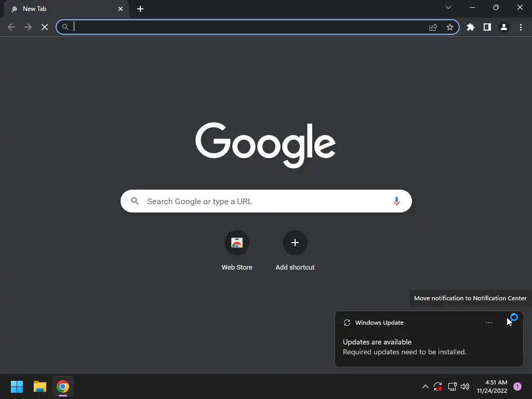The height and width of the screenshot is (399, 532).
Task: Minimize the Chrome window
Action: pyautogui.click(x=472, y=7)
